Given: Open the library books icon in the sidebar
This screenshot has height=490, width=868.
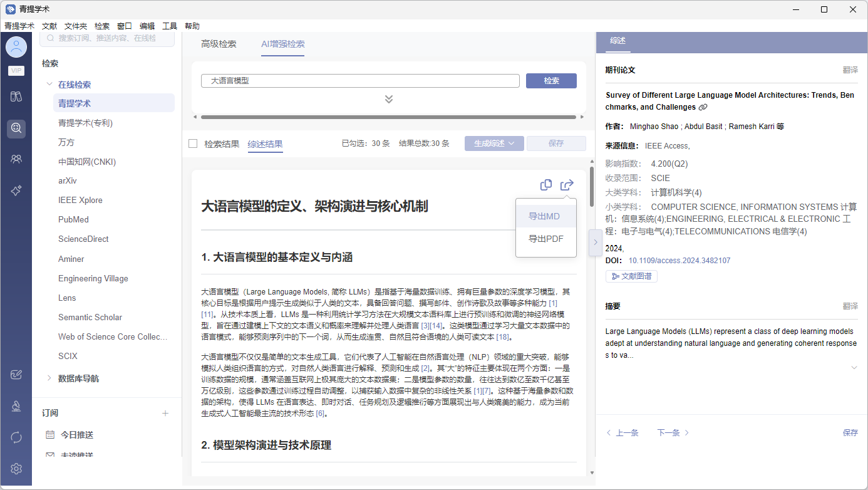Looking at the screenshot, I should tap(16, 97).
